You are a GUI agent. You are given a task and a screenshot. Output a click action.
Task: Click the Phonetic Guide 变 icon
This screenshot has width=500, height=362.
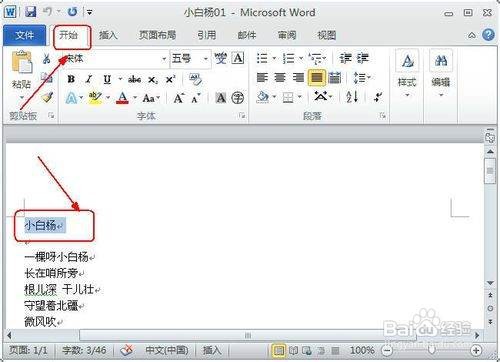pos(220,59)
